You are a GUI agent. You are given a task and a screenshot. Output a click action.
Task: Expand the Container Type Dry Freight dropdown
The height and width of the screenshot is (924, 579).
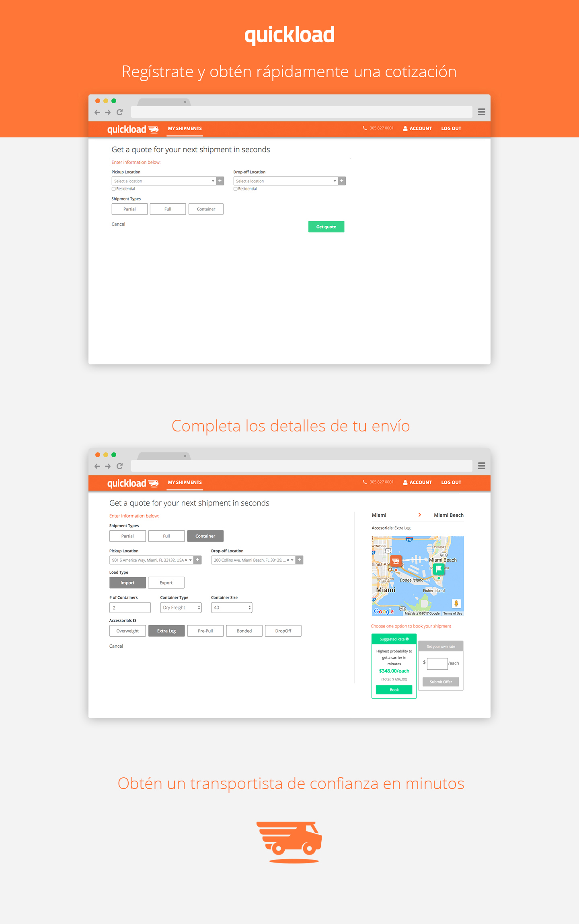pyautogui.click(x=181, y=607)
